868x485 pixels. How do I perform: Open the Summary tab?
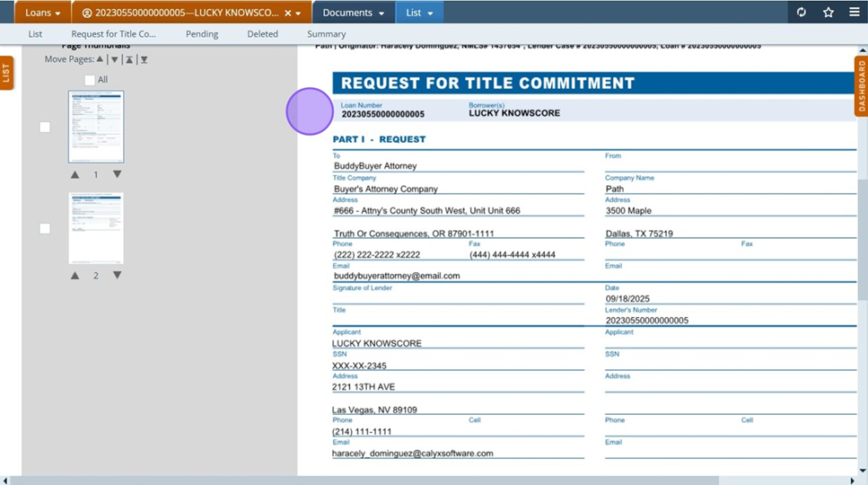(326, 34)
